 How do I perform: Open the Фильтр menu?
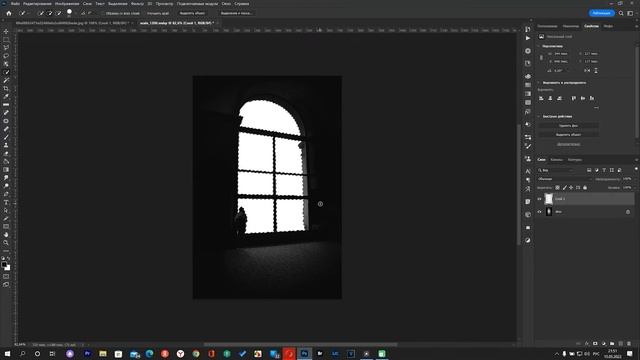(137, 4)
